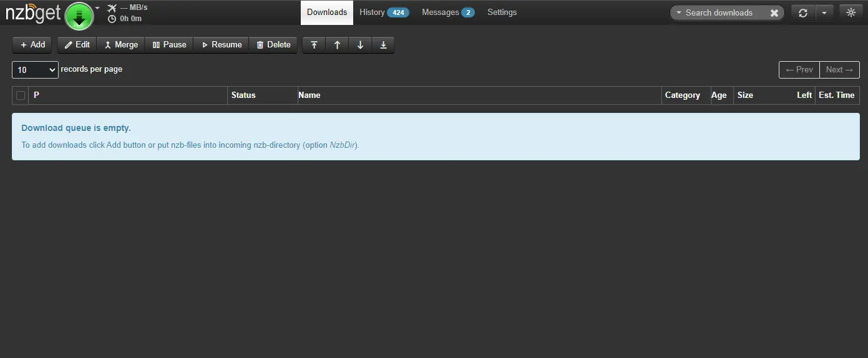
Task: Click the Merge button
Action: click(x=121, y=45)
